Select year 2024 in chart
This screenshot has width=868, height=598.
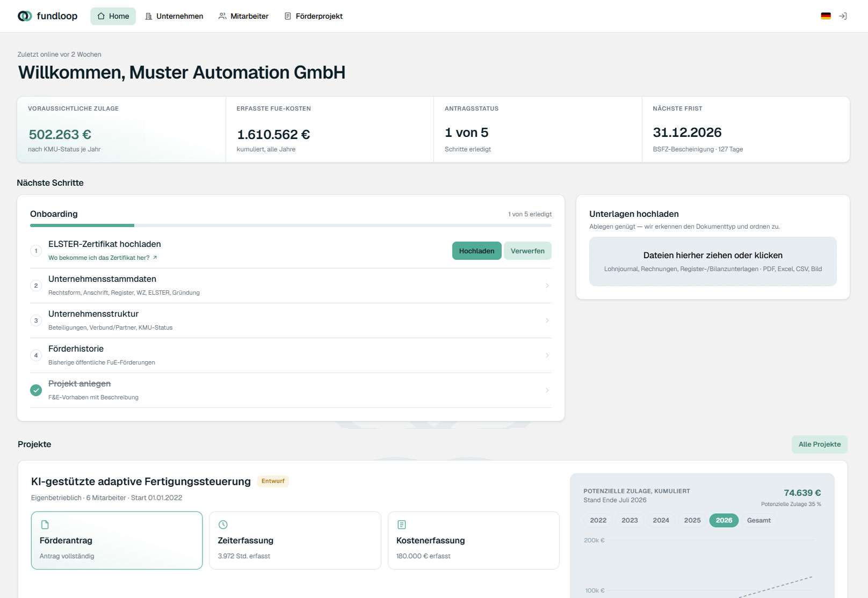661,520
